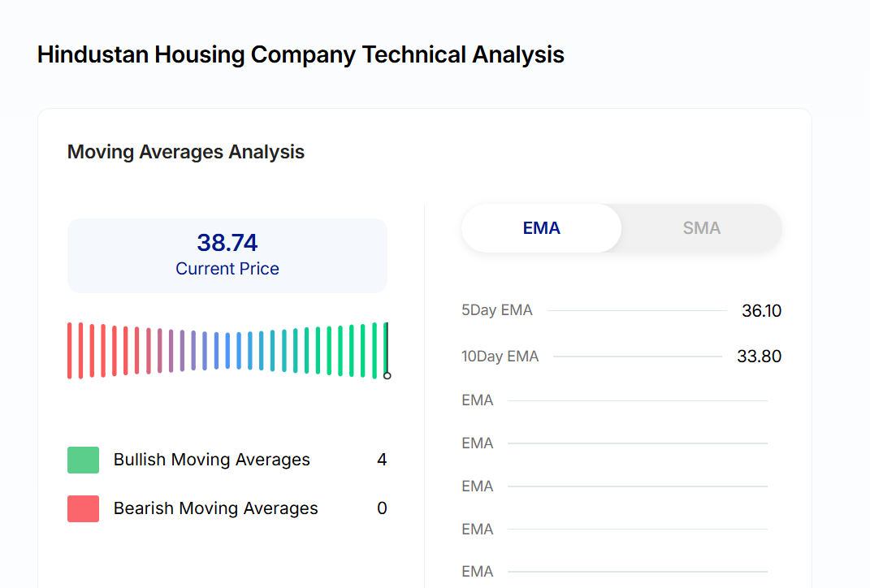Click the 36.10 EMA value
This screenshot has height=588, width=870.
(x=761, y=311)
